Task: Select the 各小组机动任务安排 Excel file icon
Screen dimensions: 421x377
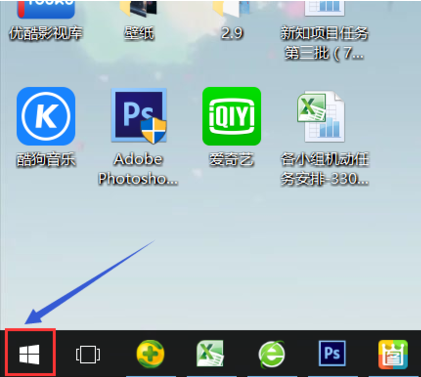Action: 321,117
